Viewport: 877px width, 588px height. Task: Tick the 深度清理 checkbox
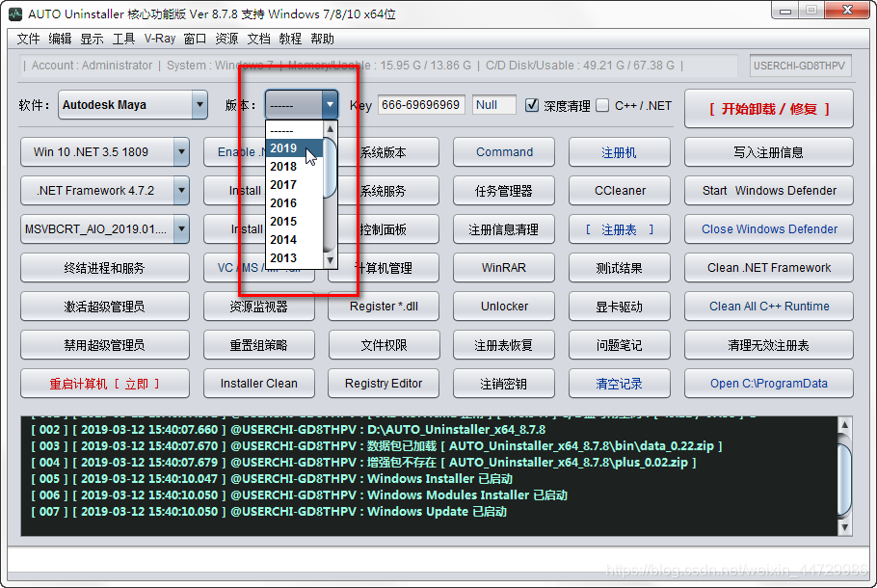click(x=532, y=105)
